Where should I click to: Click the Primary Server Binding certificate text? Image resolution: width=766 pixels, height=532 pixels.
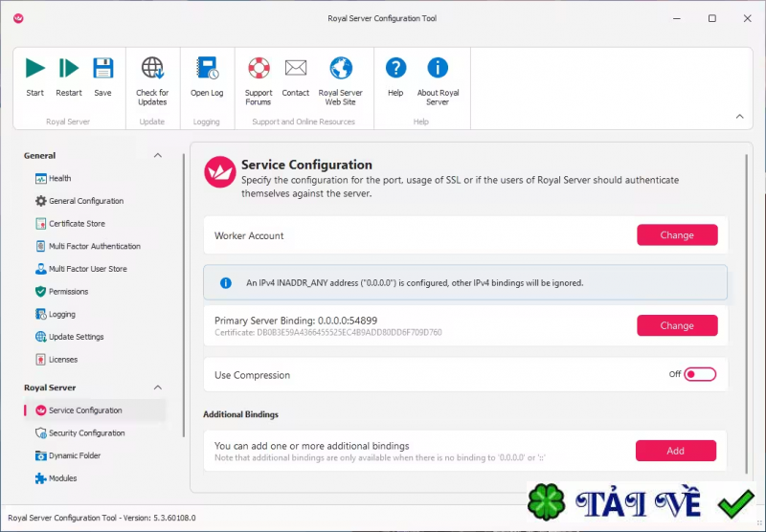point(328,333)
